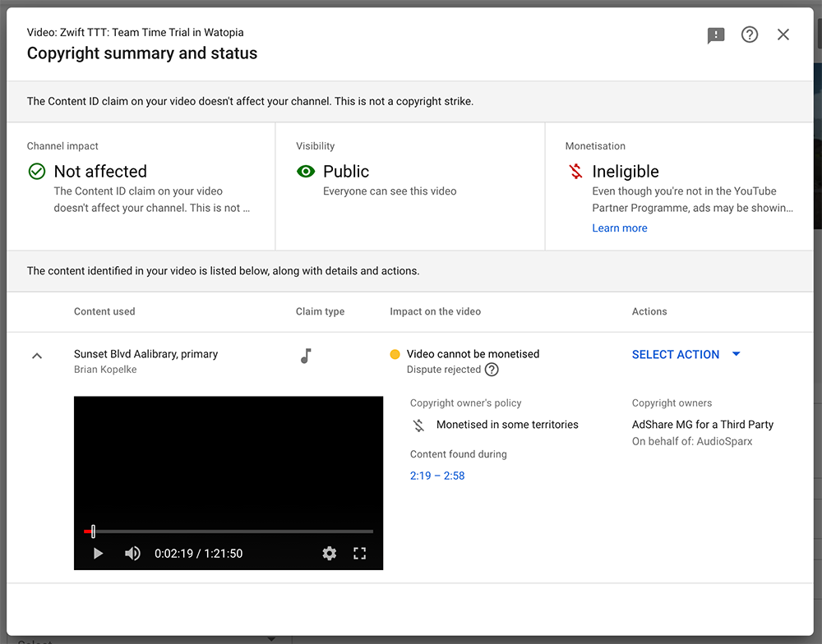This screenshot has height=644, width=822.
Task: Mute the video player volume
Action: tap(132, 554)
